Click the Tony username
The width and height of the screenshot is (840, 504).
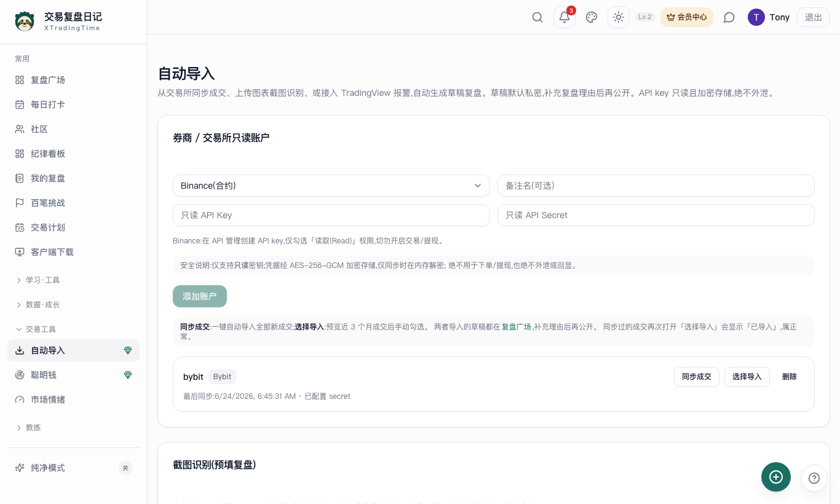(780, 17)
